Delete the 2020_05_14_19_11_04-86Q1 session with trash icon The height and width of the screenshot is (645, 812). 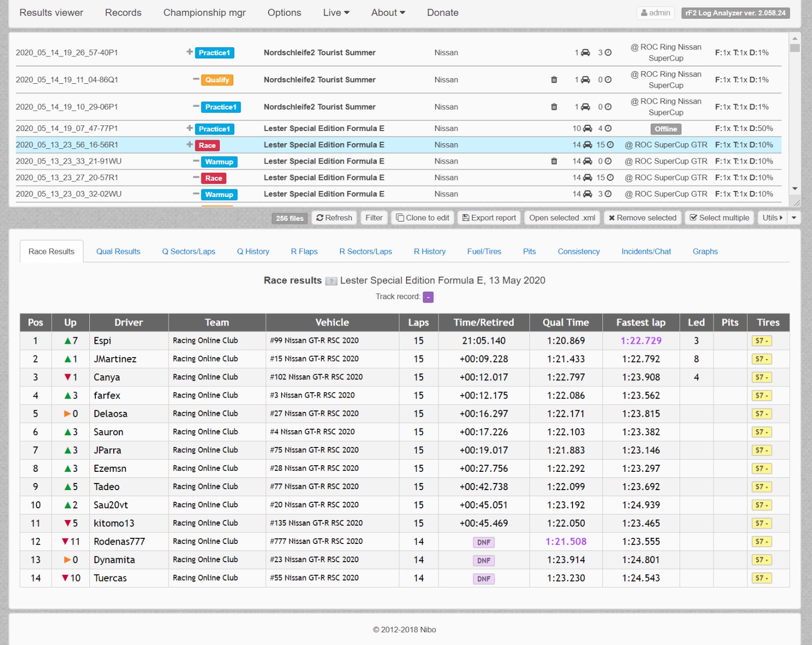tap(554, 80)
